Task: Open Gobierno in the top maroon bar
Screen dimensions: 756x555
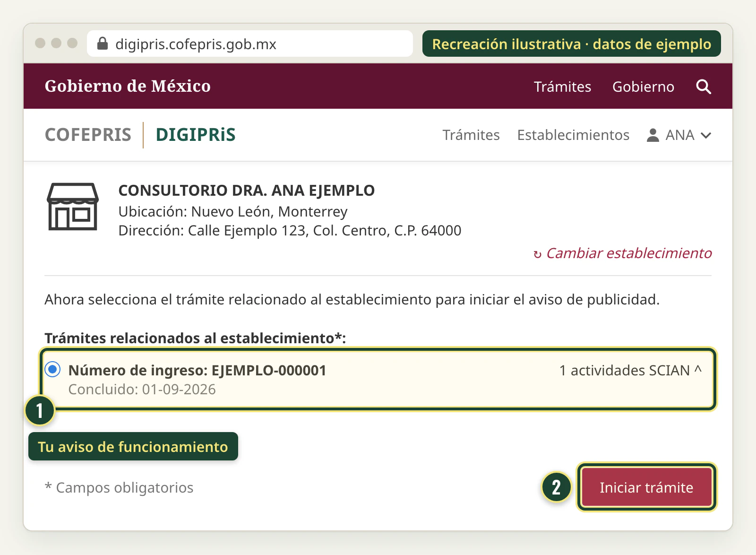Action: (x=643, y=87)
